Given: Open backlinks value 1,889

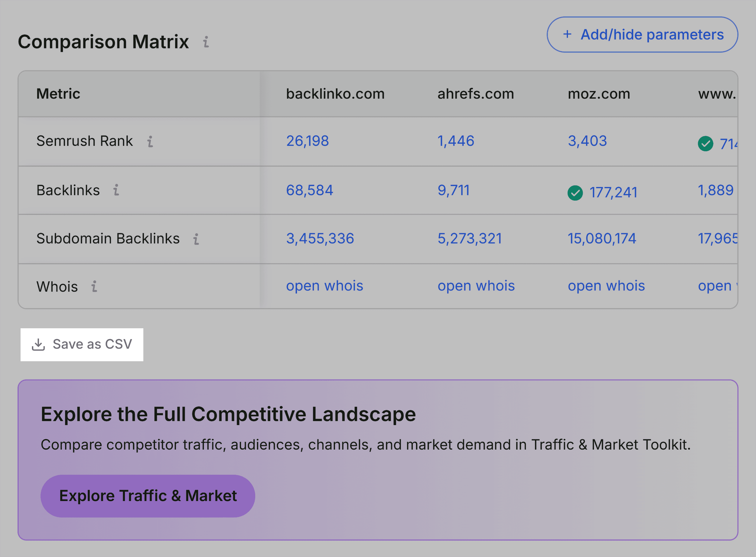Looking at the screenshot, I should (715, 190).
